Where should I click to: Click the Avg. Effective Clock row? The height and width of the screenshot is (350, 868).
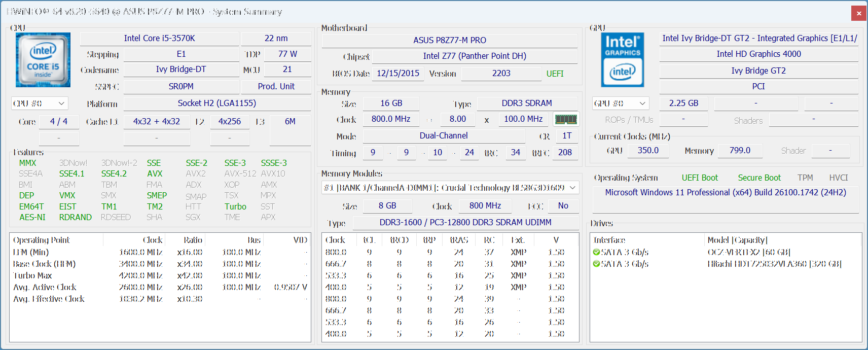pos(160,299)
